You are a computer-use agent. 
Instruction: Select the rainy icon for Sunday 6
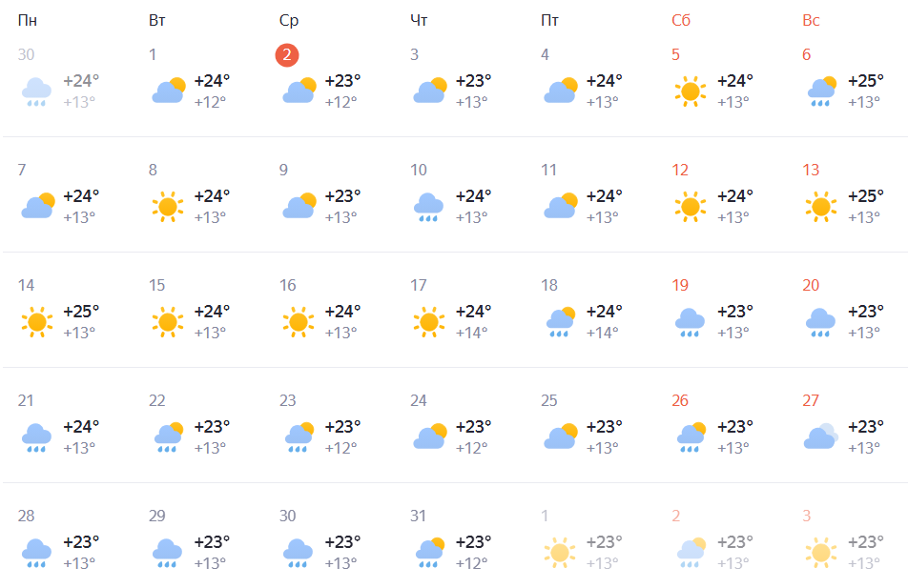pyautogui.click(x=822, y=91)
